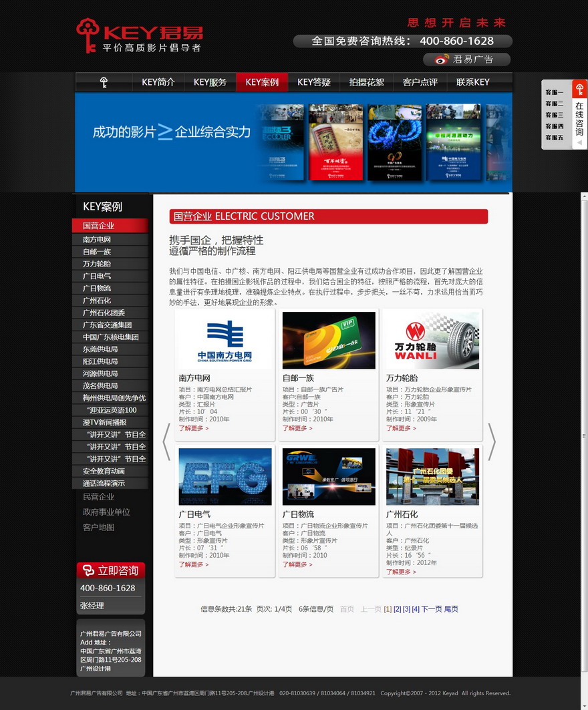Open the Weibo 君易广告 badge
This screenshot has width=588, height=710.
coord(466,59)
